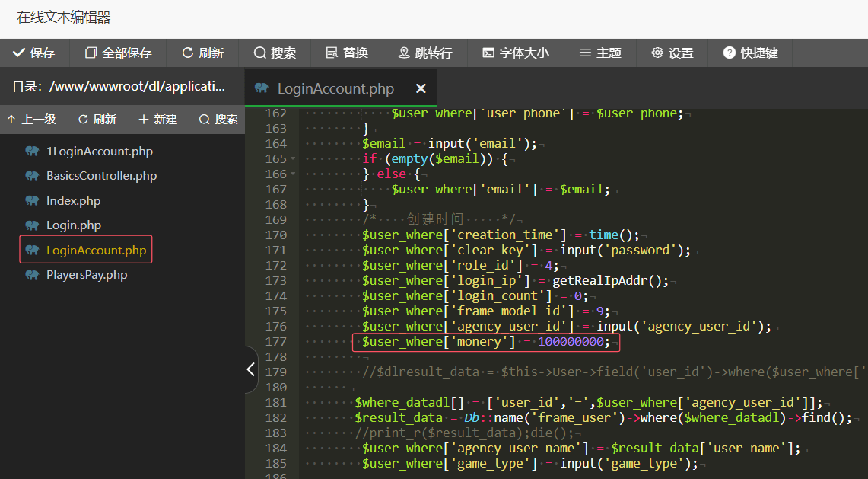Click the Save (保存) toolbar button
The height and width of the screenshot is (479, 868).
34,53
